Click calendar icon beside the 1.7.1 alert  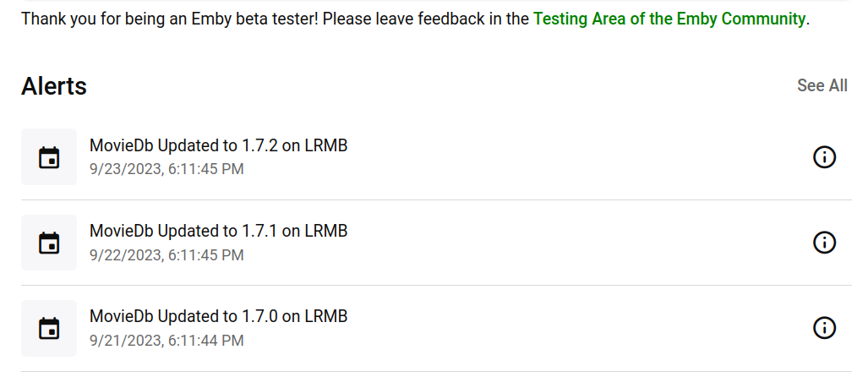tap(49, 243)
